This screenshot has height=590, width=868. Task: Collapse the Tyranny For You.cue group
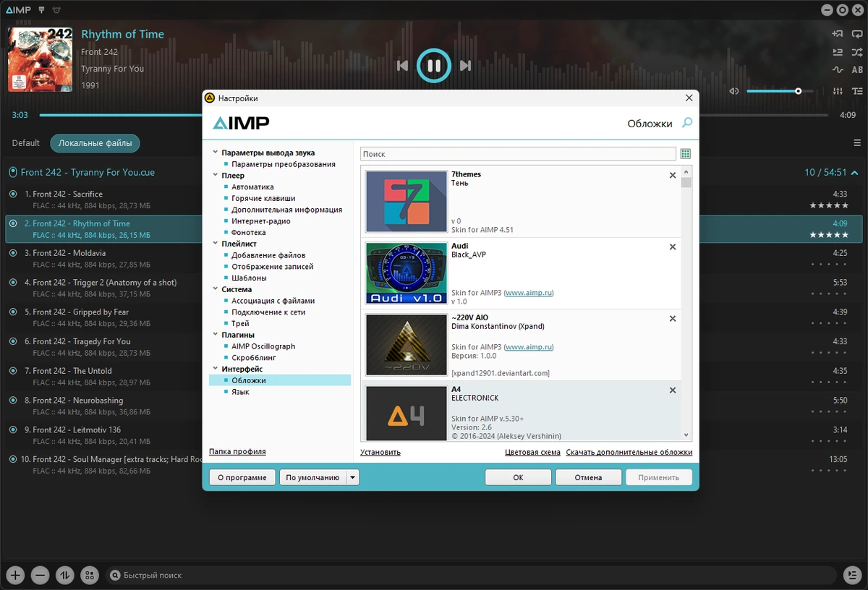[855, 173]
